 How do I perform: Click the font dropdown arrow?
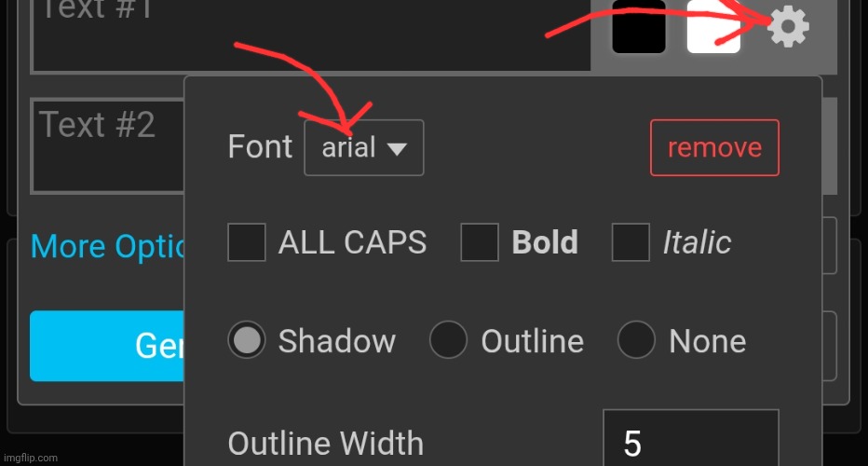397,148
